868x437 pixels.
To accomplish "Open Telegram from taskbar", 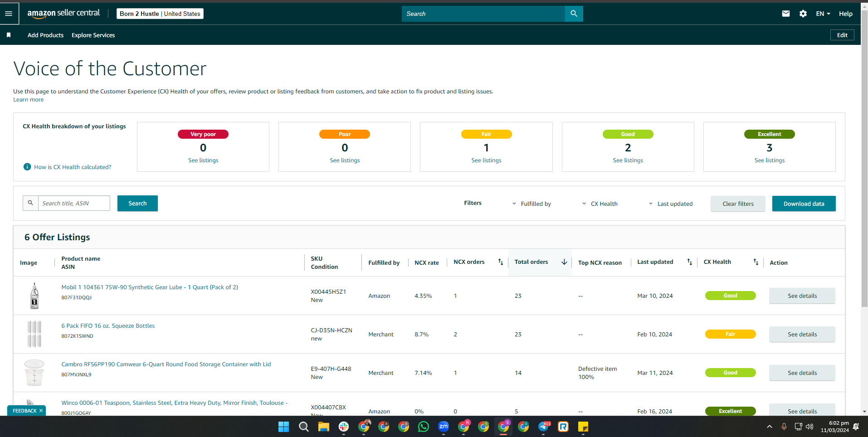I will [x=543, y=427].
